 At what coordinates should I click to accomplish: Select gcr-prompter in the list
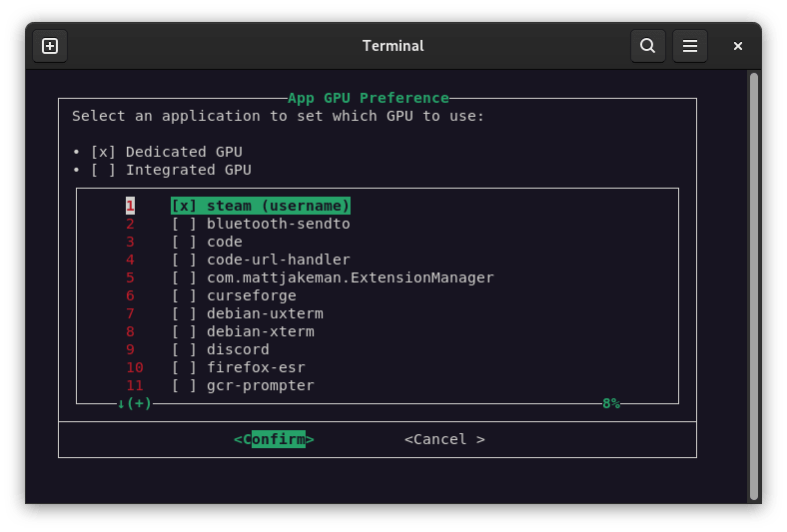[x=260, y=385]
